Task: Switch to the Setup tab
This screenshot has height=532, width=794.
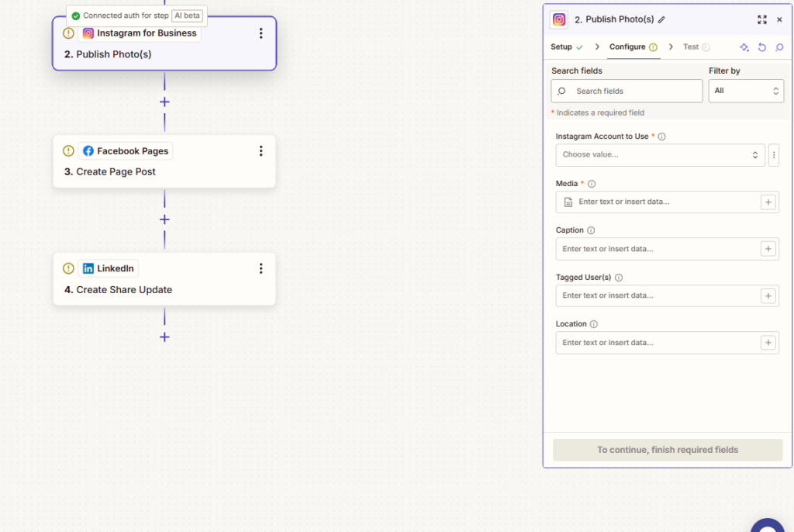Action: coord(561,47)
